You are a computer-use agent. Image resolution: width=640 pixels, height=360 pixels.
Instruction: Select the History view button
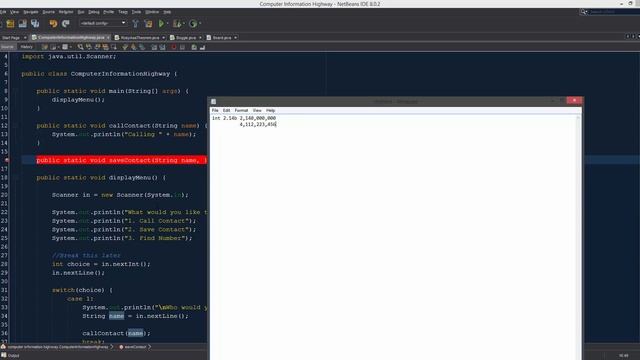point(27,47)
